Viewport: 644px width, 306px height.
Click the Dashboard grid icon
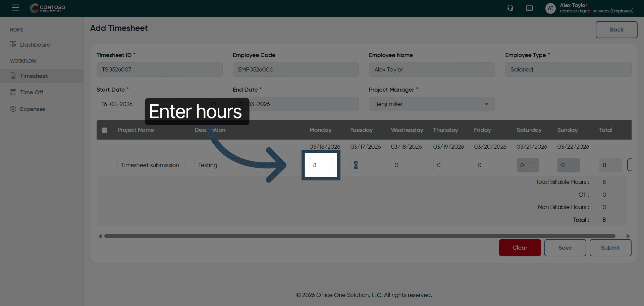pos(13,44)
